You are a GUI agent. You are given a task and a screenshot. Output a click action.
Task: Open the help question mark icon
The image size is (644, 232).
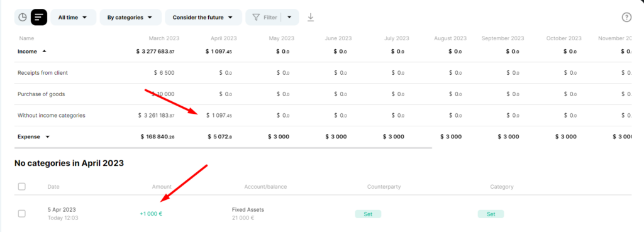(626, 17)
